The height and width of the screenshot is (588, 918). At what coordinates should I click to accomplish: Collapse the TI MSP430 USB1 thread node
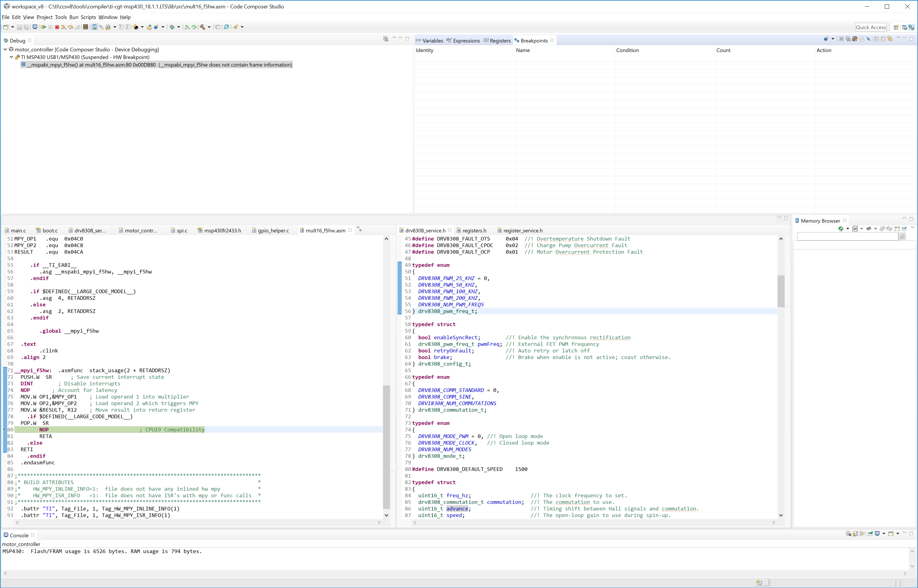(x=12, y=57)
